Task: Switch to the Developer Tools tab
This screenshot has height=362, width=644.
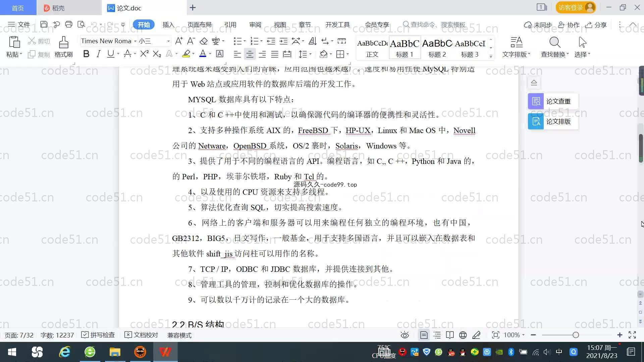Action: point(337,24)
